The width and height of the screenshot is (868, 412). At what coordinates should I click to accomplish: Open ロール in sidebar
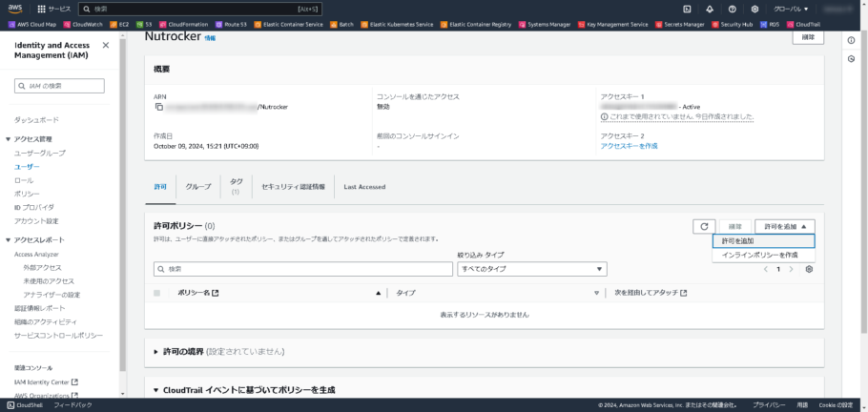tap(24, 180)
